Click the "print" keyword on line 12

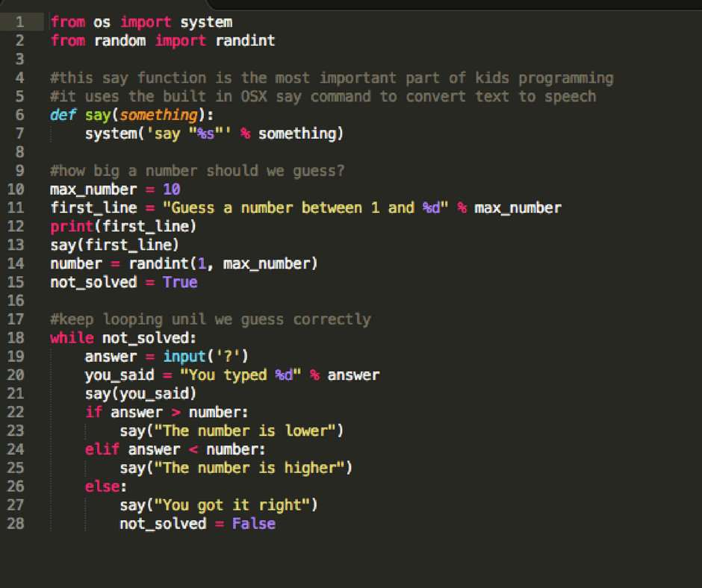[x=72, y=226]
